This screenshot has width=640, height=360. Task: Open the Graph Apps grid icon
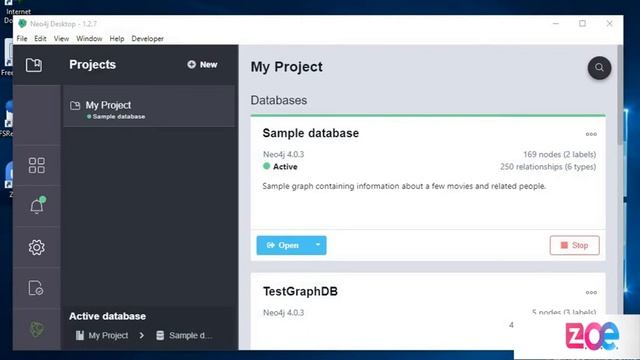(x=37, y=166)
